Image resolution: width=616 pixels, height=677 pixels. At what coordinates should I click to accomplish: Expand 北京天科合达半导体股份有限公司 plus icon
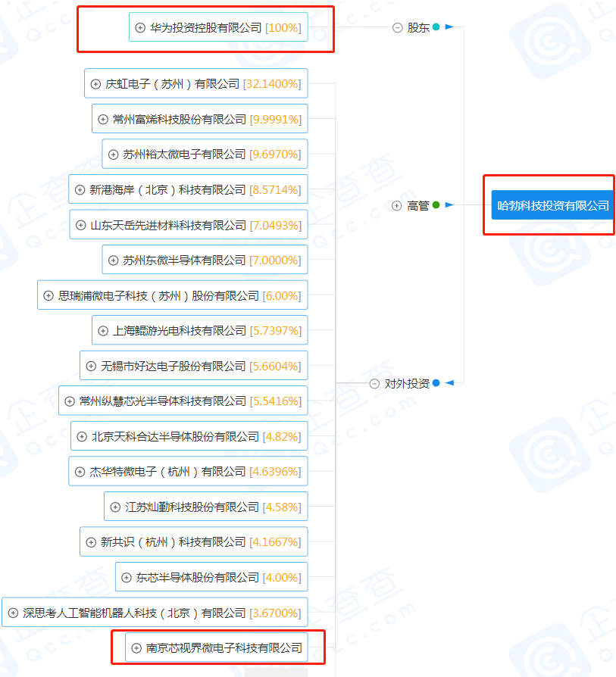(x=82, y=436)
